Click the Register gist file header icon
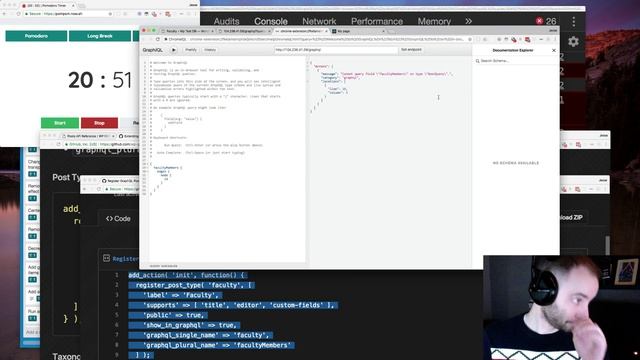640x360 pixels. [x=107, y=258]
